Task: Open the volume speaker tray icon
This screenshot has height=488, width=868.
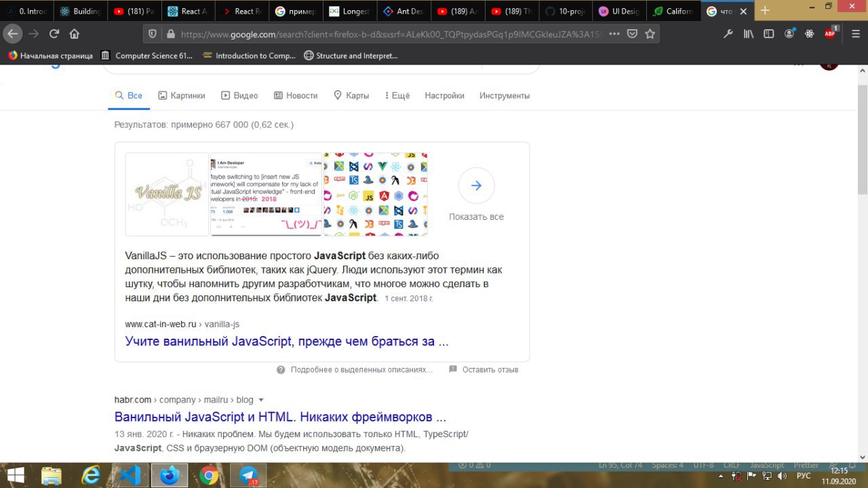Action: (x=782, y=476)
